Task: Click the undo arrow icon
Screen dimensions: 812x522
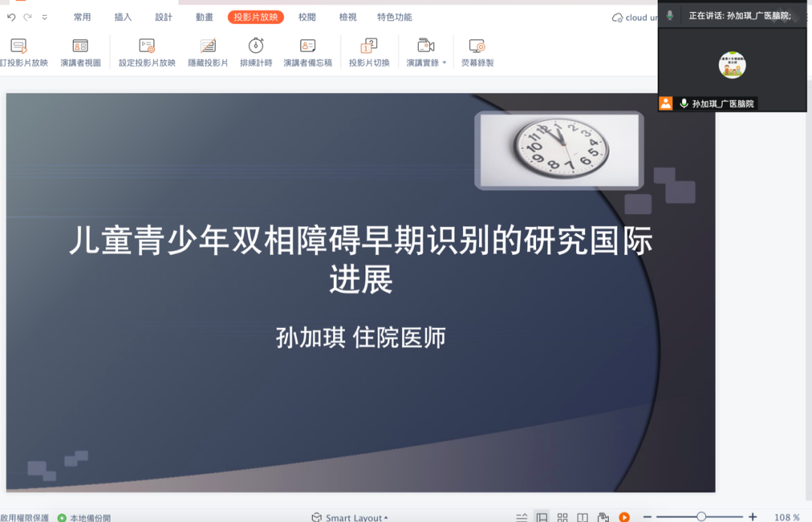Action: (11, 17)
